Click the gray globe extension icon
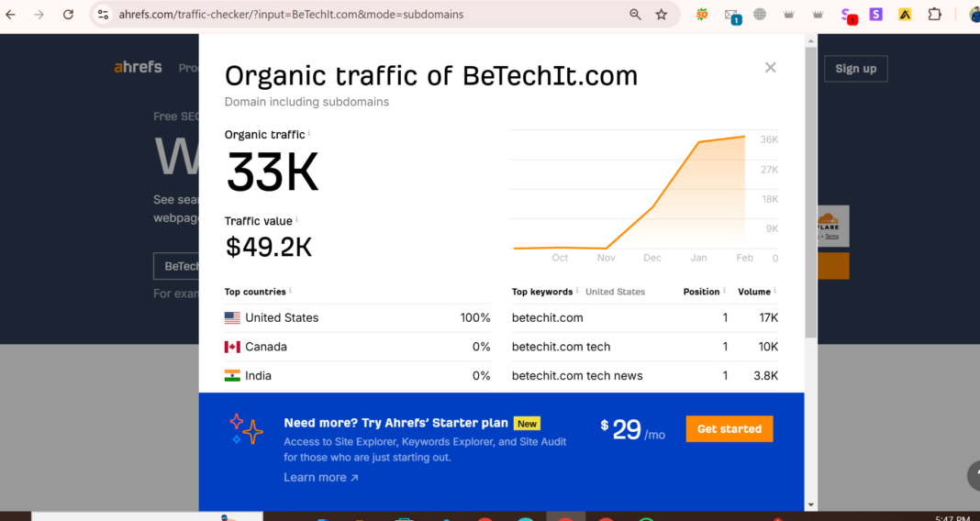The height and width of the screenshot is (521, 980). [x=760, y=14]
